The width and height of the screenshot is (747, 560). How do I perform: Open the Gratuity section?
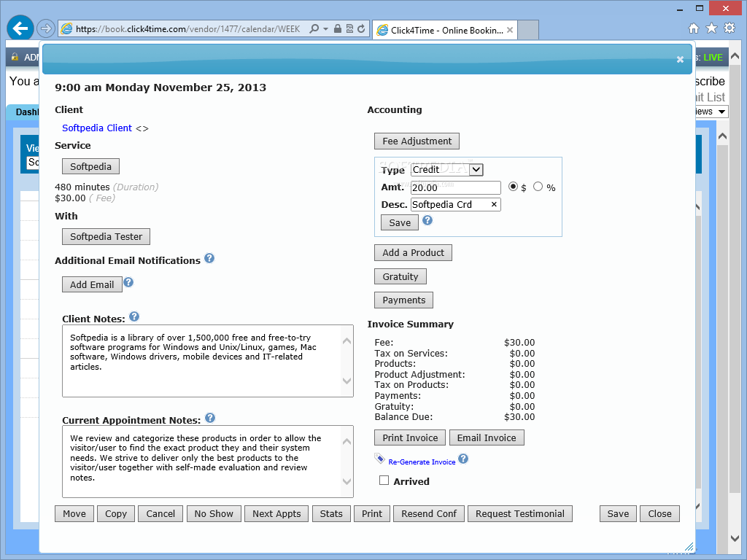tap(400, 276)
